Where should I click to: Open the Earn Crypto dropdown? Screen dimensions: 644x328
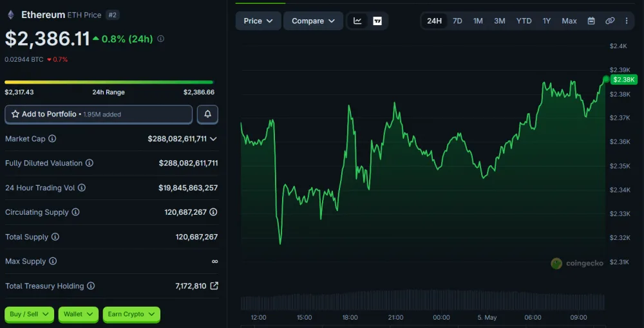pos(131,314)
